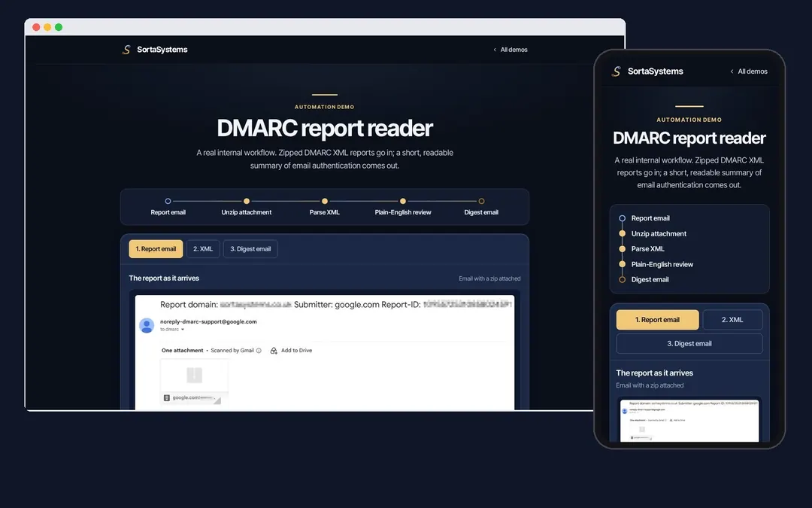Open All demos link in desktop window
812x508 pixels.
click(510, 50)
